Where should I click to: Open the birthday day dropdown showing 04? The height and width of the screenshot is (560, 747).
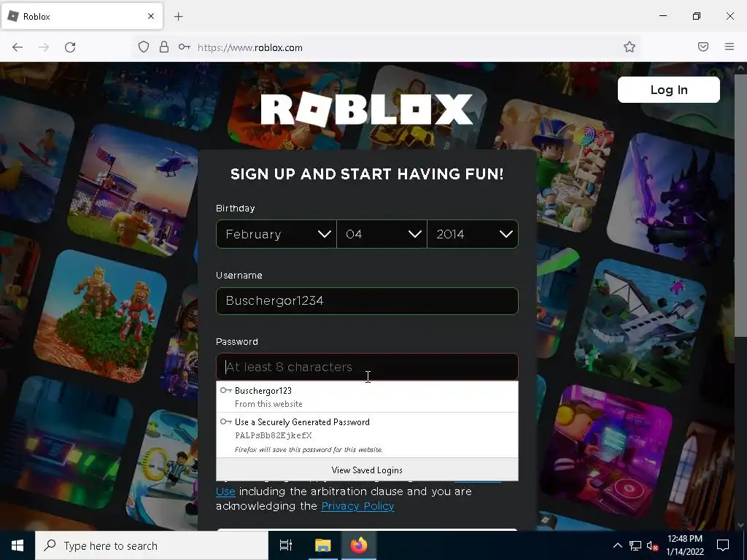pos(382,234)
